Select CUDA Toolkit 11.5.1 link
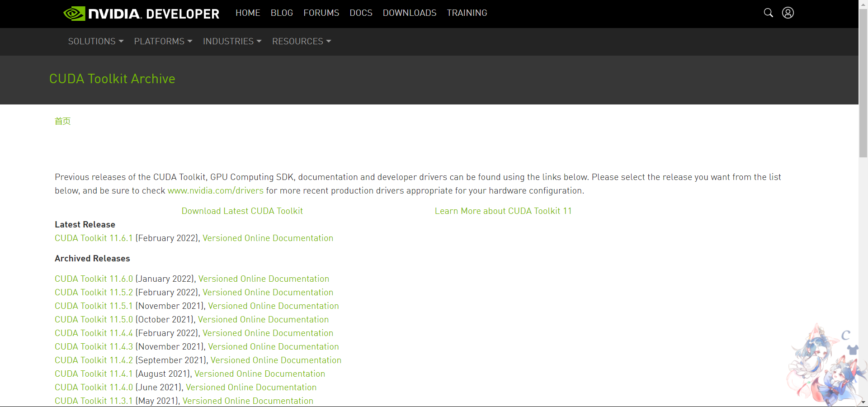This screenshot has height=407, width=868. click(x=94, y=306)
